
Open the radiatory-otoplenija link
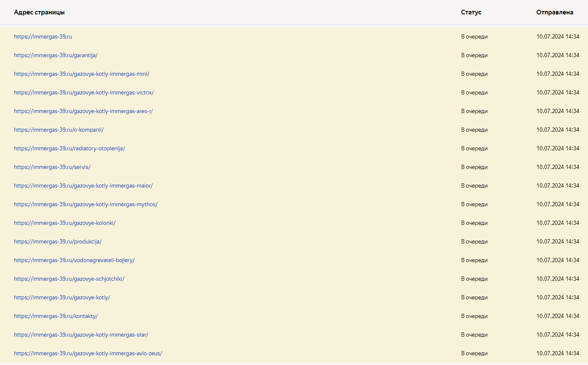[x=69, y=148]
